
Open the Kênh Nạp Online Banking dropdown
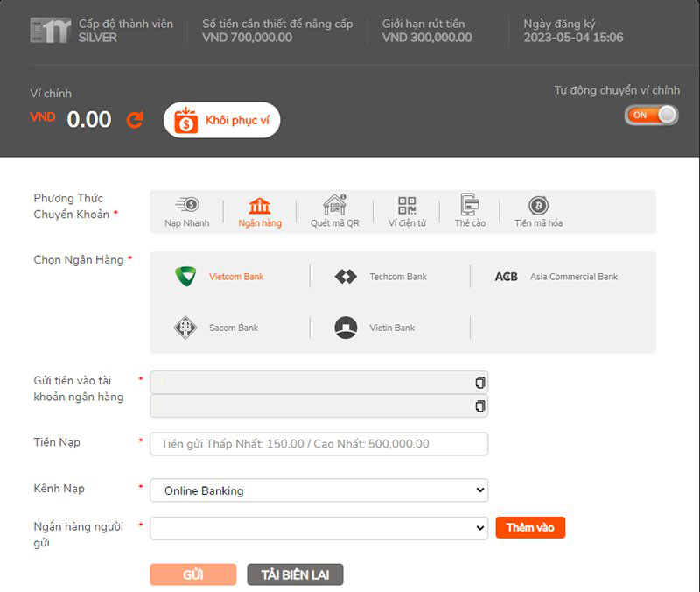(x=318, y=490)
